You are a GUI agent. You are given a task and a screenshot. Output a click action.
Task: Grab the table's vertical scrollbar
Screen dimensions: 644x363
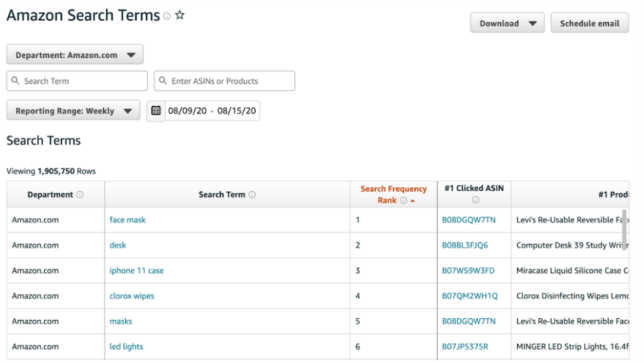[x=624, y=229]
